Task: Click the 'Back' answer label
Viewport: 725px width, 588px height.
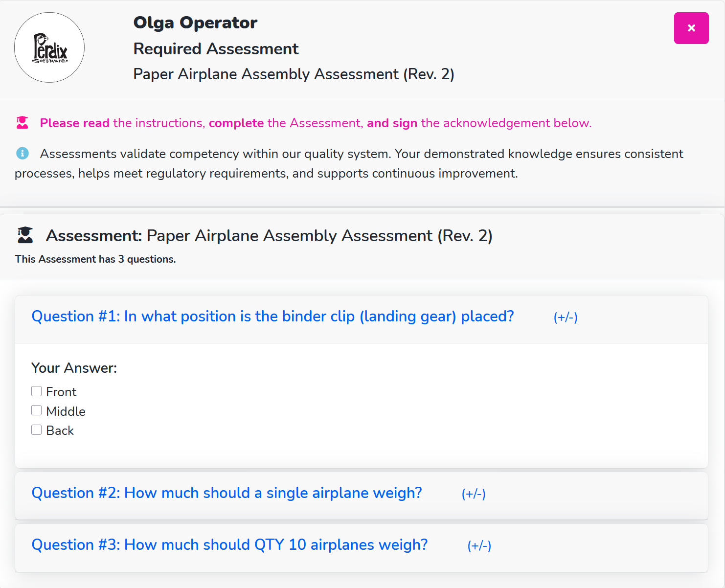Action: (x=60, y=430)
